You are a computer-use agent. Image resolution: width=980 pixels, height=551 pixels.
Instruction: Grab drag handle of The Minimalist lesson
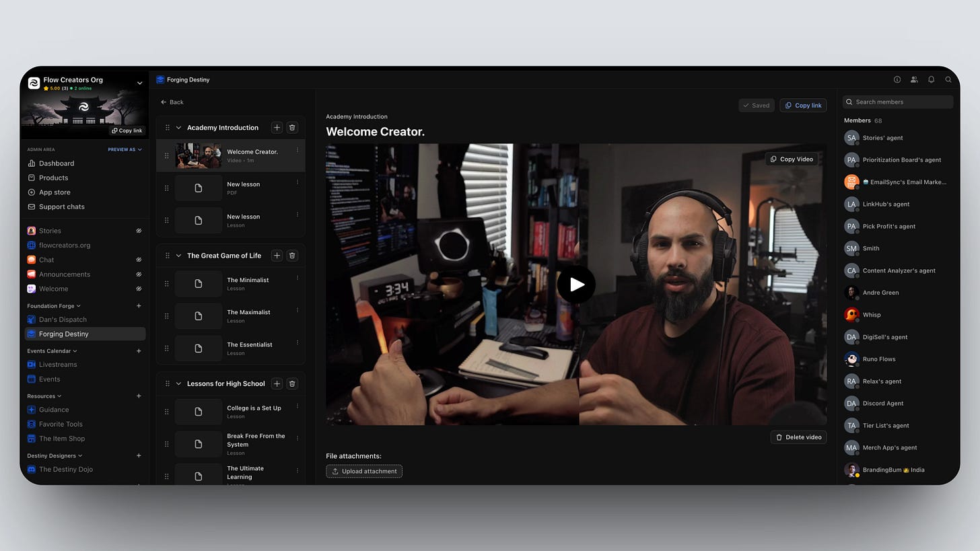[x=167, y=284]
